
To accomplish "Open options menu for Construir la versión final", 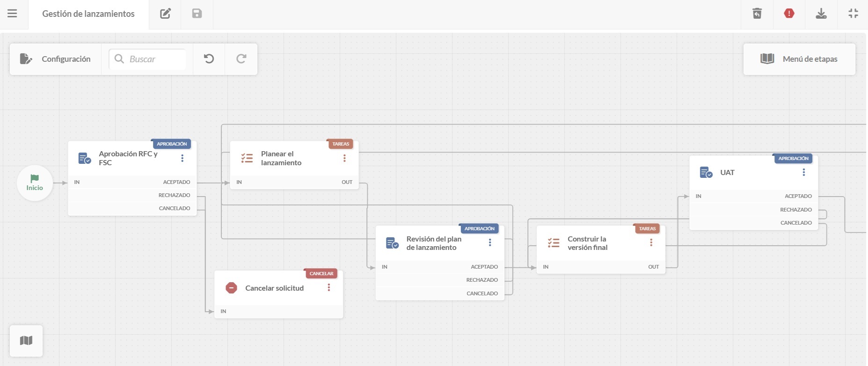I will [x=651, y=242].
